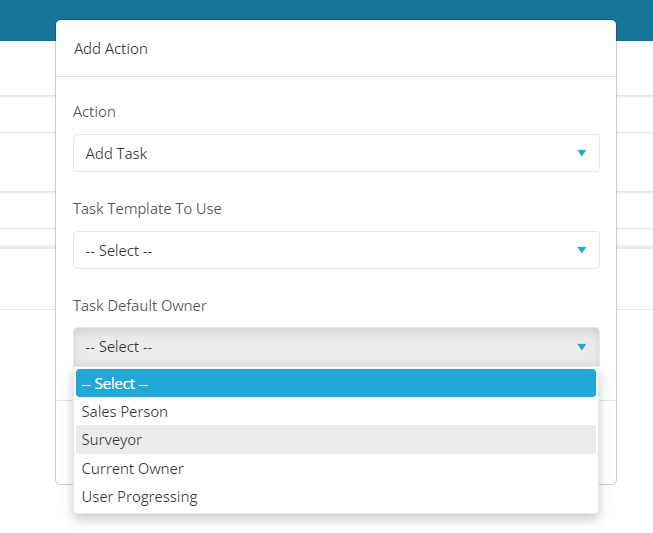Click the Task Default Owner label
Screen dimensions: 653x533
tap(140, 306)
